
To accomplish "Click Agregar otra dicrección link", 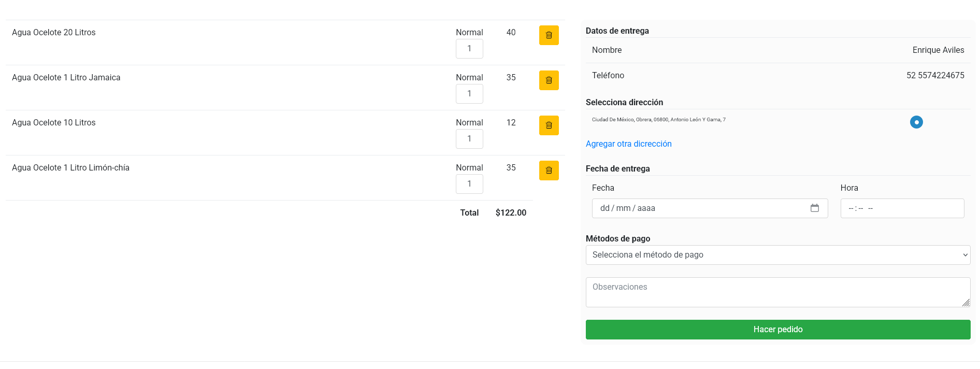I will click(628, 144).
